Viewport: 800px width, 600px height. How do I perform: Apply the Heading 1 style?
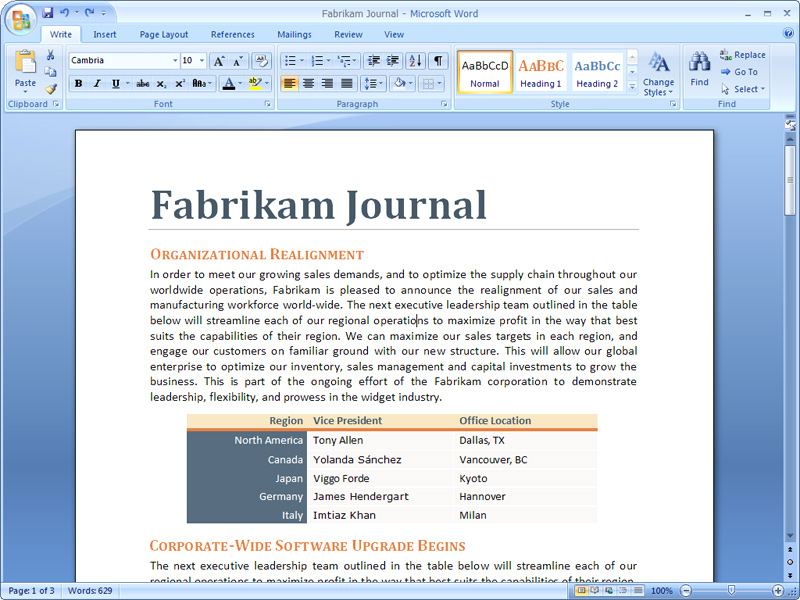click(x=541, y=72)
